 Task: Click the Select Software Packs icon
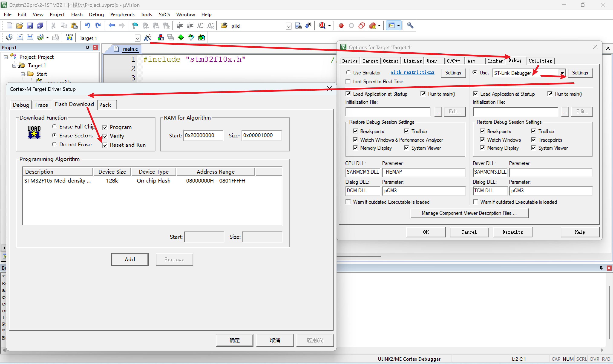point(191,37)
